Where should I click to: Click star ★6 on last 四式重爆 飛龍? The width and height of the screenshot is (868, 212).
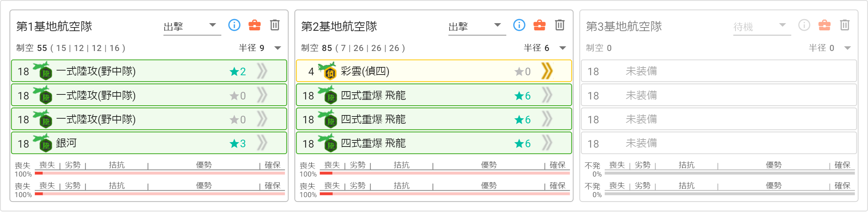[x=523, y=144]
